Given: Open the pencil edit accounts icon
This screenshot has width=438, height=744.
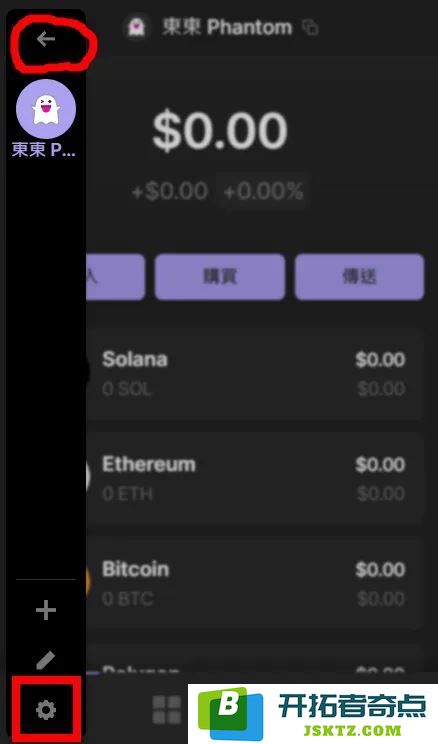Looking at the screenshot, I should click(x=46, y=660).
